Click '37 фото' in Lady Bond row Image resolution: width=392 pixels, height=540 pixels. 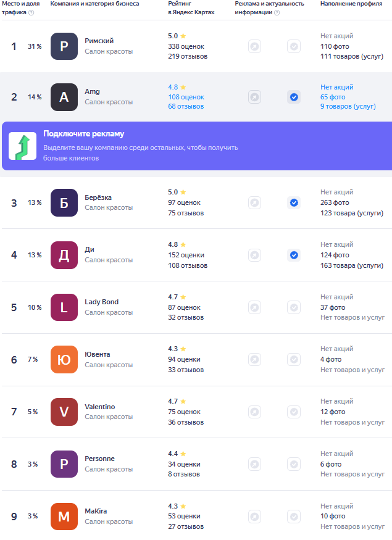pos(333,307)
